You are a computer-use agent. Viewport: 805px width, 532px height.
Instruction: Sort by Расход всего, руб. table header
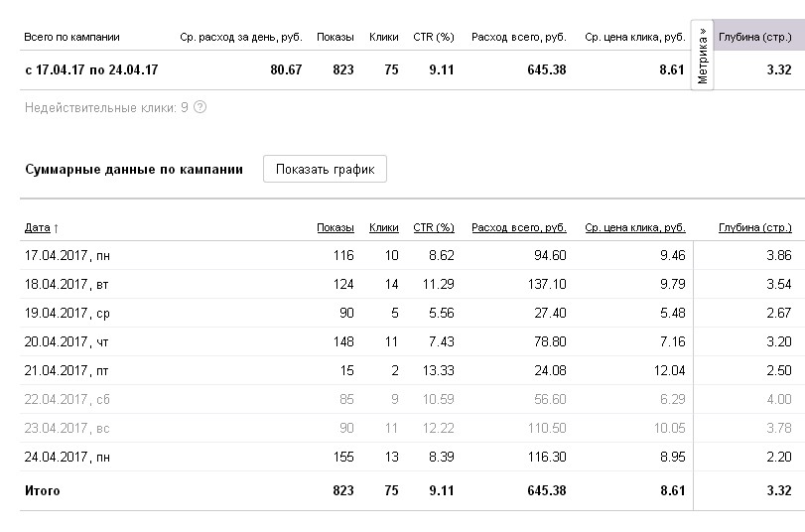518,228
